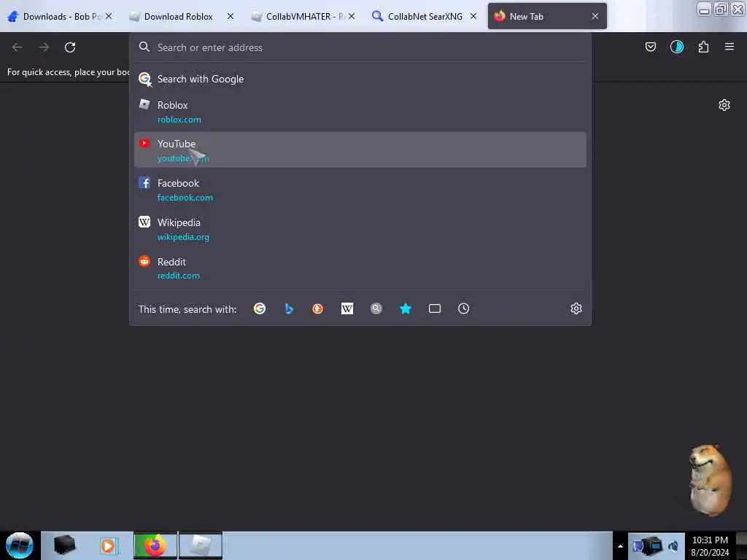Open the Wikipedia suggestion row
This screenshot has height=560, width=747.
coord(360,229)
